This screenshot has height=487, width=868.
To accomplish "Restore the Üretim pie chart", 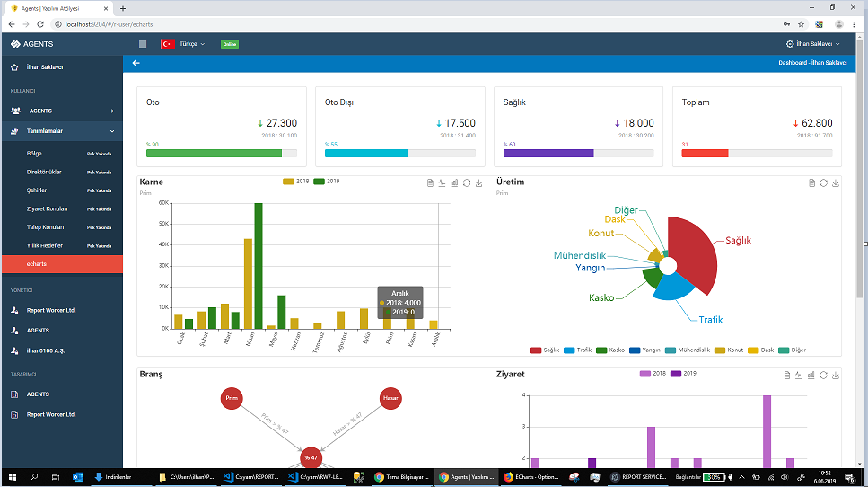I will coord(824,182).
